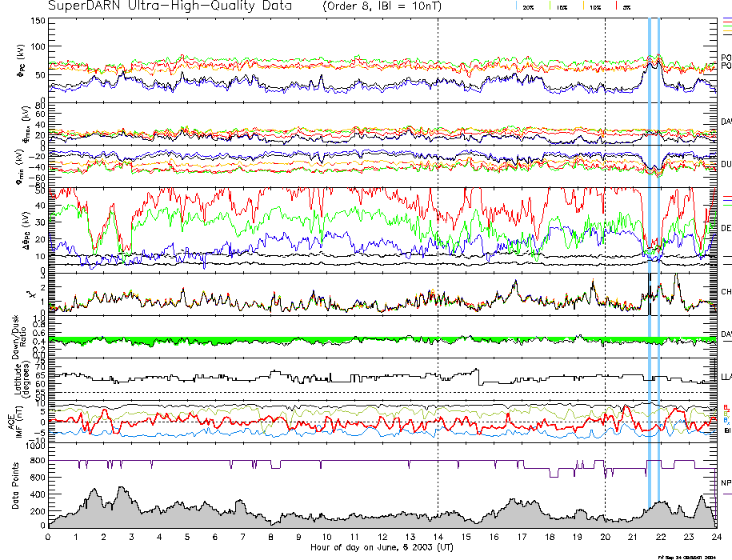732x560 pixels.
Task: Click the timestamp text at bottom right
Action: click(693, 556)
